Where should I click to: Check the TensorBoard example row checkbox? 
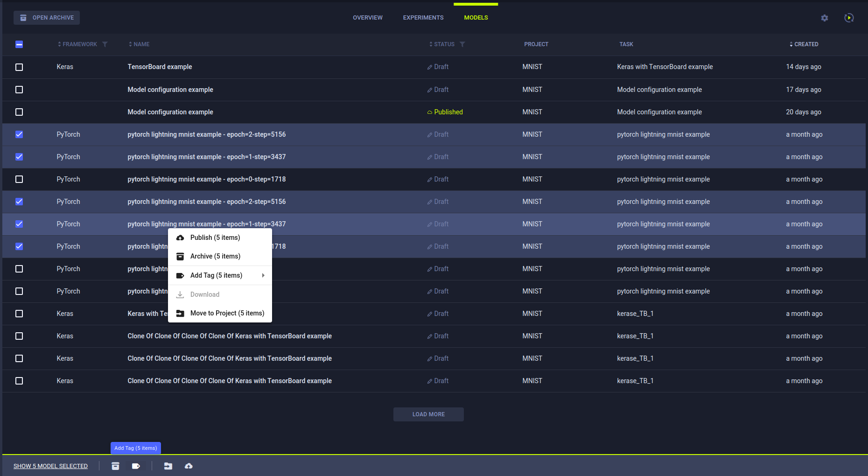[19, 67]
